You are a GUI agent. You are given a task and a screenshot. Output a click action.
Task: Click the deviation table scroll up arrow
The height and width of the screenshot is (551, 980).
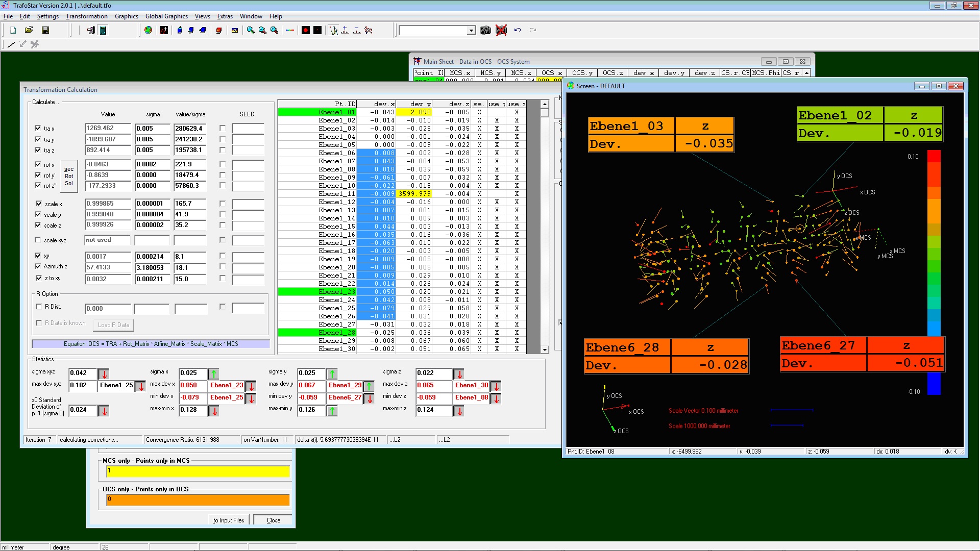tap(545, 104)
